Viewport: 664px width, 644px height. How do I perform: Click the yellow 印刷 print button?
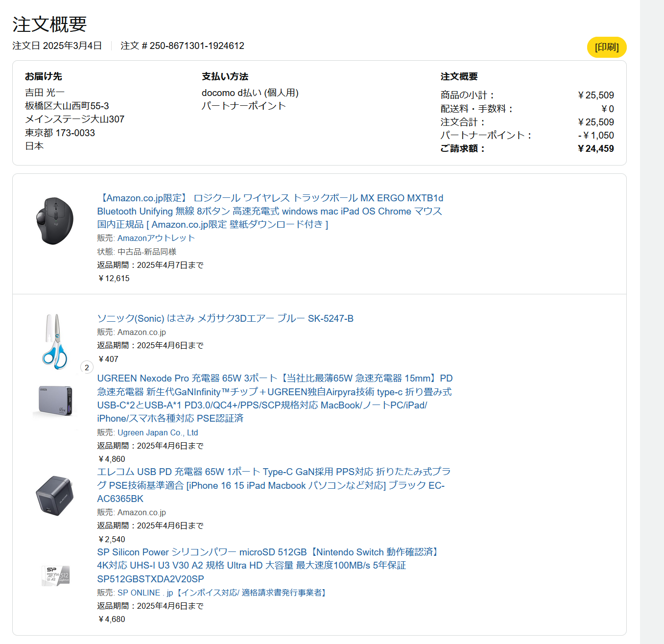pyautogui.click(x=607, y=47)
